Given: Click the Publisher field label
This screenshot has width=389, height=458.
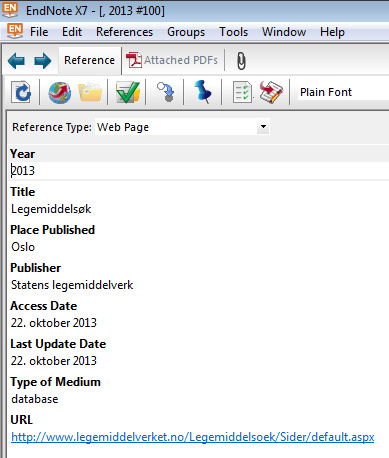Looking at the screenshot, I should [x=36, y=268].
